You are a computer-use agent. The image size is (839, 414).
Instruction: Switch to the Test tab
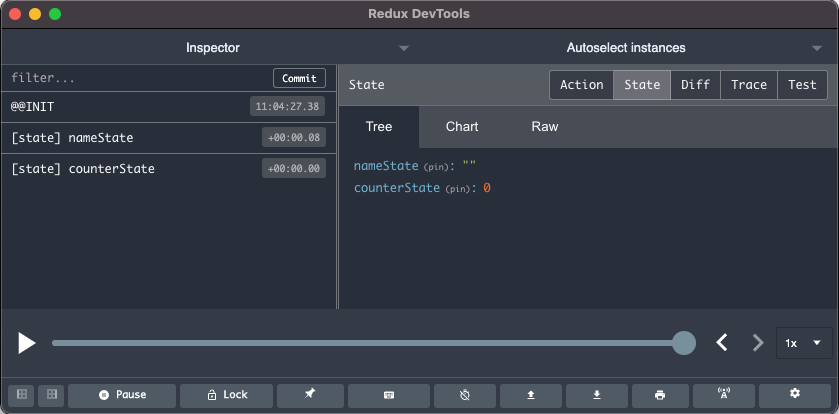[x=802, y=85]
